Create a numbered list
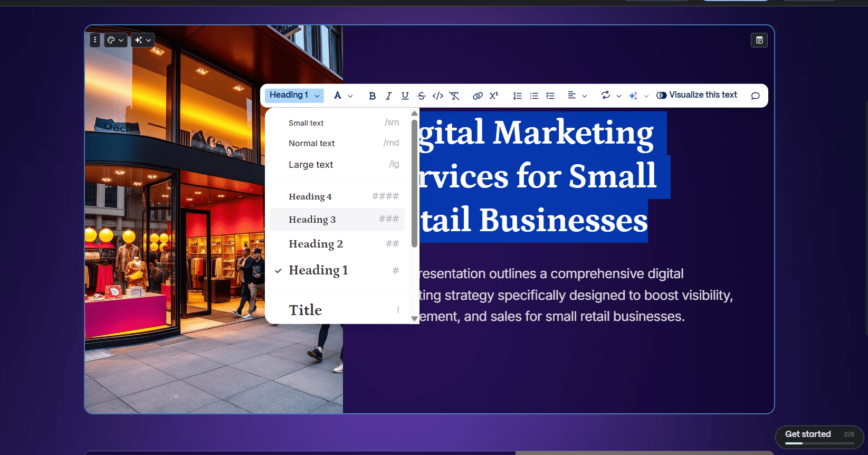 (x=518, y=96)
